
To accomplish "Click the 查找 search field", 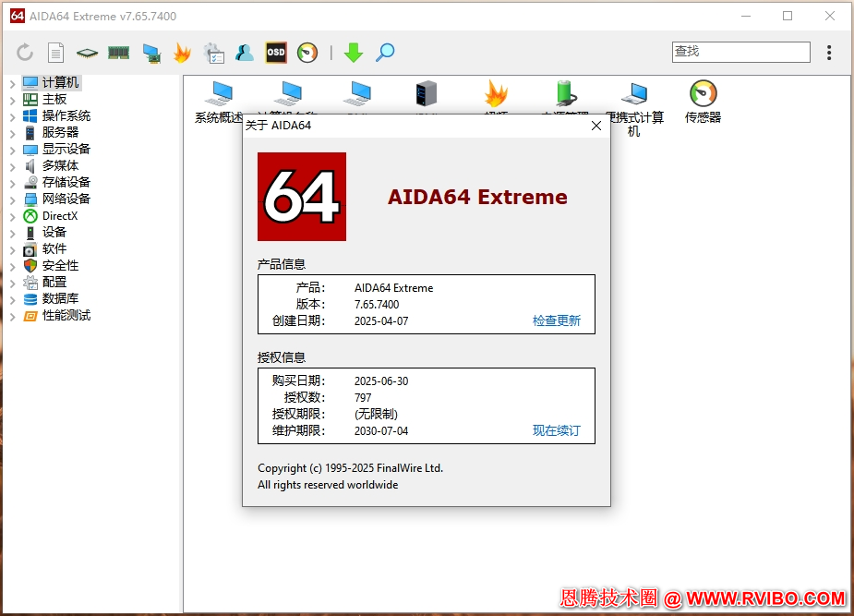I will click(740, 52).
